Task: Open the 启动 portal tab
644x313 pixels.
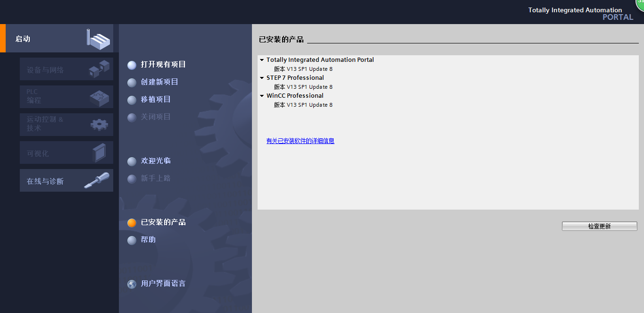Action: click(57, 38)
